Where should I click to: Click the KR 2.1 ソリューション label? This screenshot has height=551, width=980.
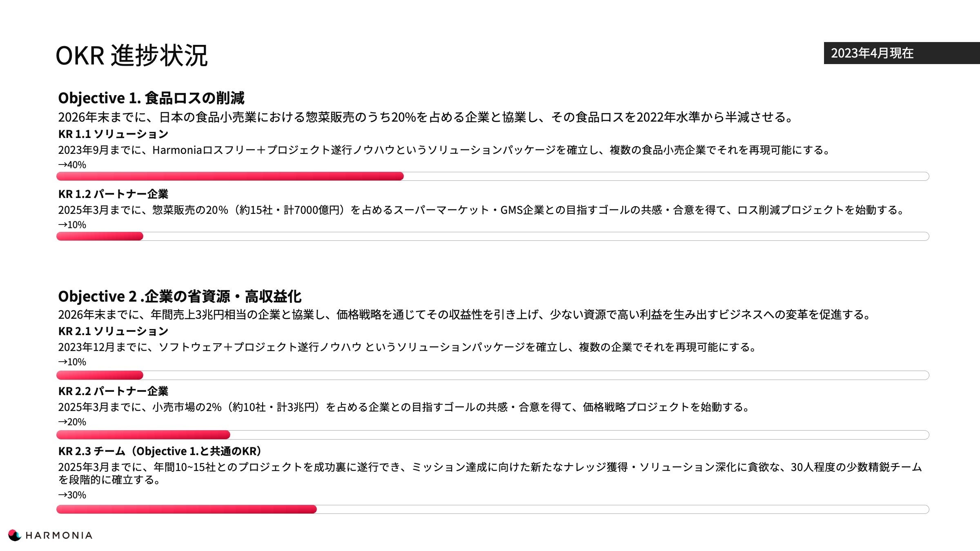[113, 331]
